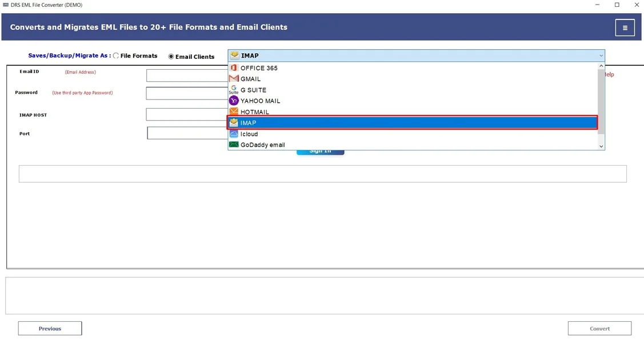Choose HOTMAIL from the list
Screen dimensions: 644x343
pyautogui.click(x=413, y=111)
